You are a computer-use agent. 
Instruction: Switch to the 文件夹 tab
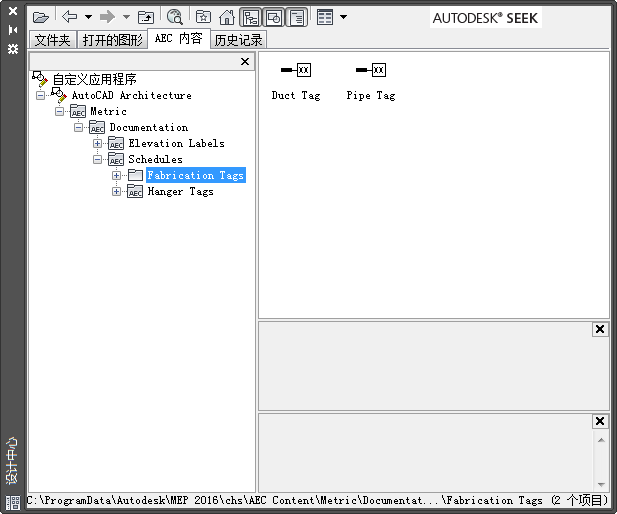point(53,40)
